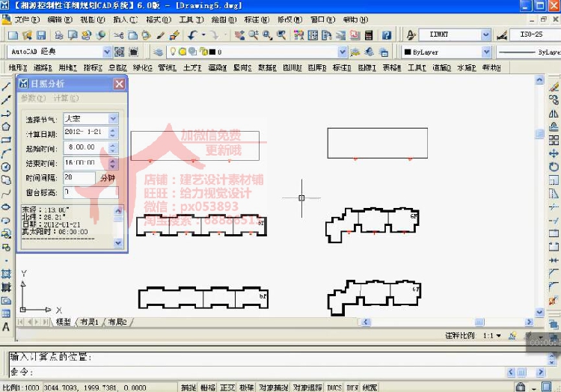Image resolution: width=561 pixels, height=392 pixels.
Task: Select the Move tool in Modify toolbar
Action: [554, 153]
